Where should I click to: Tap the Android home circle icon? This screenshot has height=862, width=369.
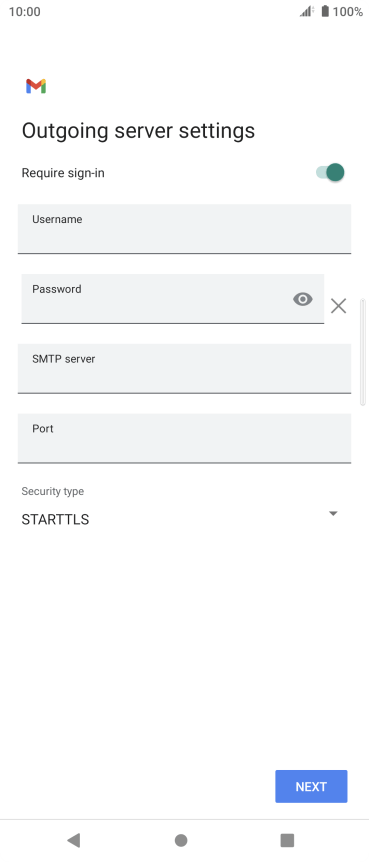[181, 840]
